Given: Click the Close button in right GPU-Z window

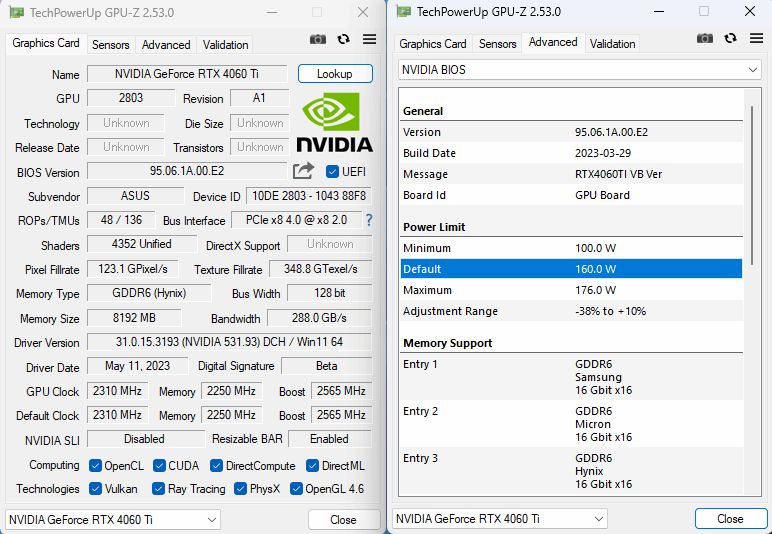Looking at the screenshot, I should click(x=730, y=519).
